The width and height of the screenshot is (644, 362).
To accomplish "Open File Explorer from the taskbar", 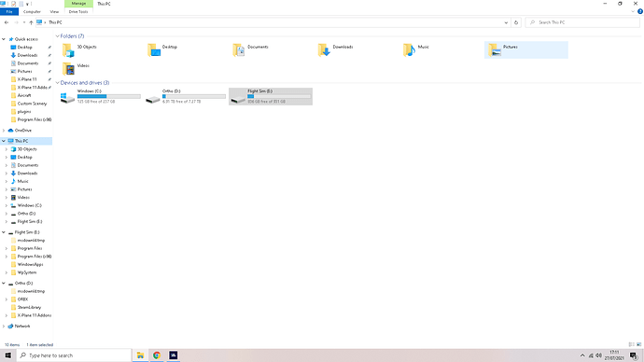I will pos(140,355).
